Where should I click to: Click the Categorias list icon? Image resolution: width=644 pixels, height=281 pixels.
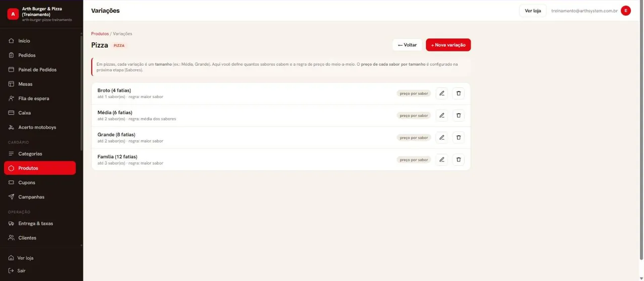tap(11, 154)
